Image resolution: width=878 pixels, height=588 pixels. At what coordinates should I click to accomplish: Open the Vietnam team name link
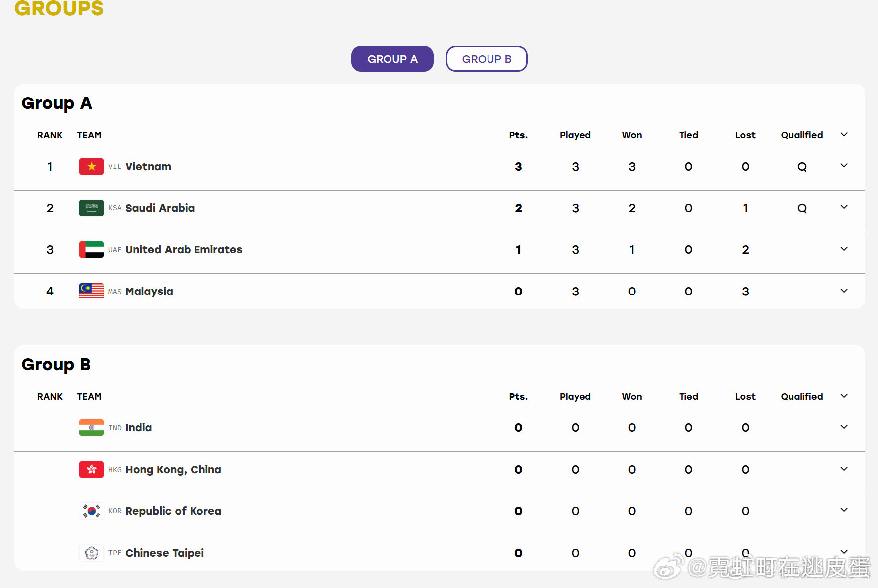coord(148,166)
